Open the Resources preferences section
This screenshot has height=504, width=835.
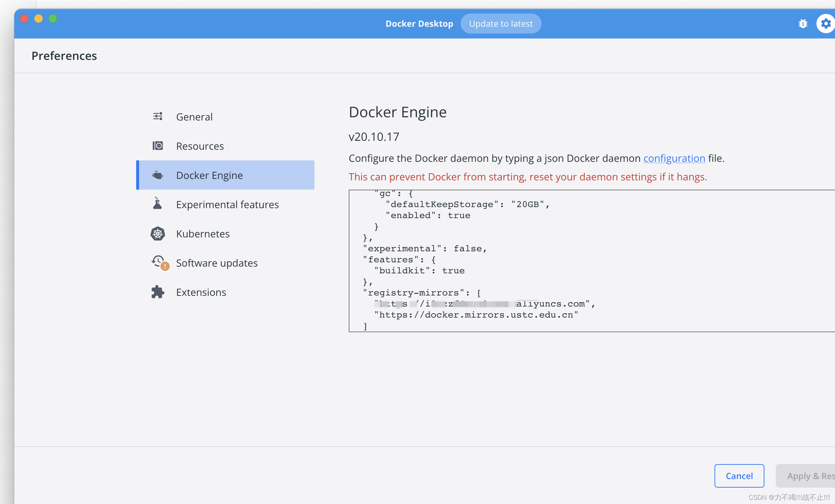[x=225, y=146]
